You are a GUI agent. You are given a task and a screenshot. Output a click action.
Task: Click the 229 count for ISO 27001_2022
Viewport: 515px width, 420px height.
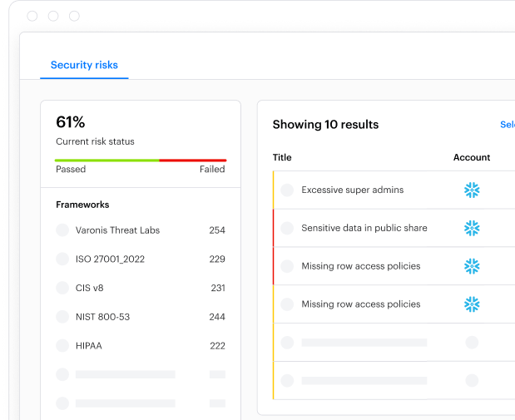(217, 259)
